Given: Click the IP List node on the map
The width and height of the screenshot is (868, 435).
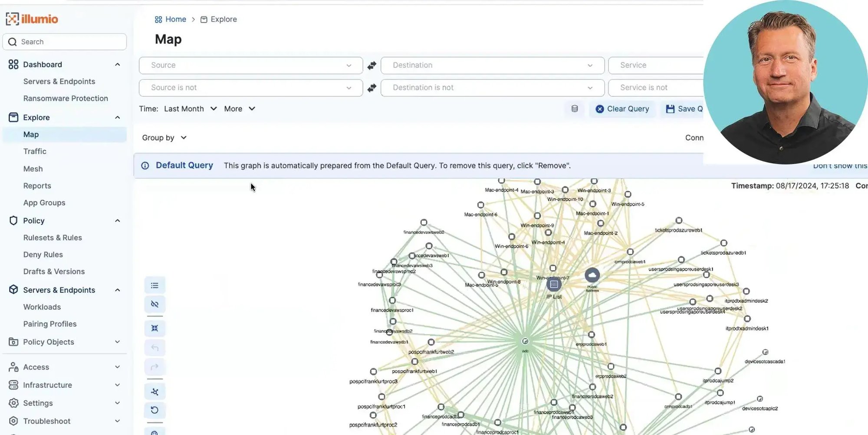Looking at the screenshot, I should pos(554,285).
